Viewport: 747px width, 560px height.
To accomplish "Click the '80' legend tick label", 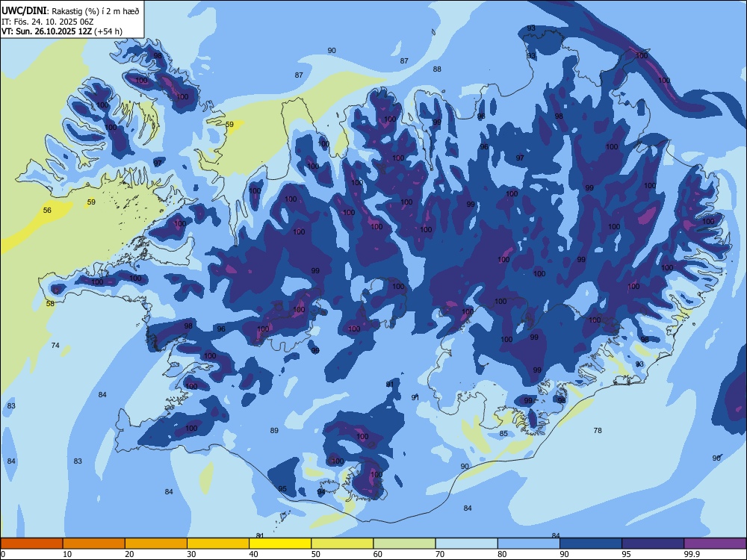I will pyautogui.click(x=502, y=554).
